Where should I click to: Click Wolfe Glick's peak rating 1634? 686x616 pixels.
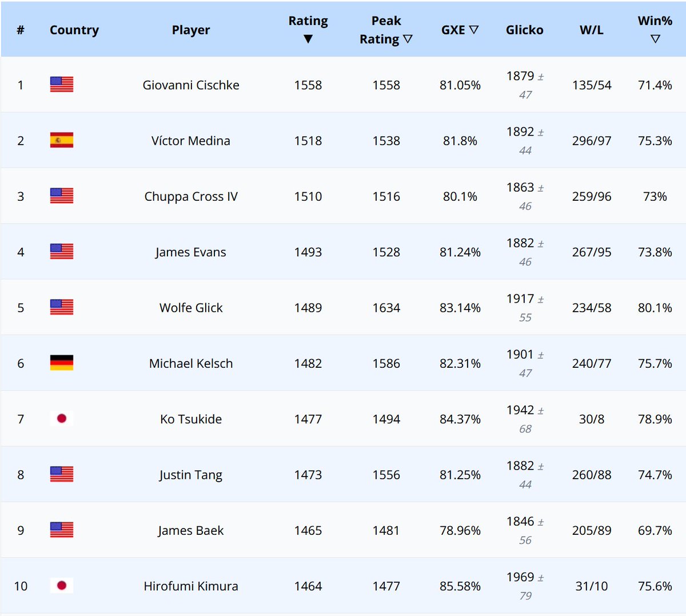click(x=386, y=308)
